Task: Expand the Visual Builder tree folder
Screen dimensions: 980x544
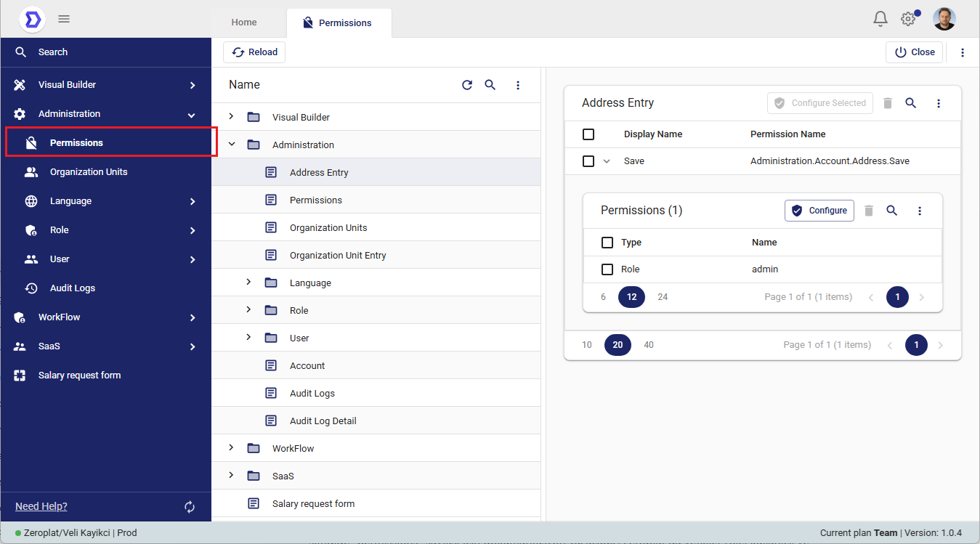Action: click(231, 117)
